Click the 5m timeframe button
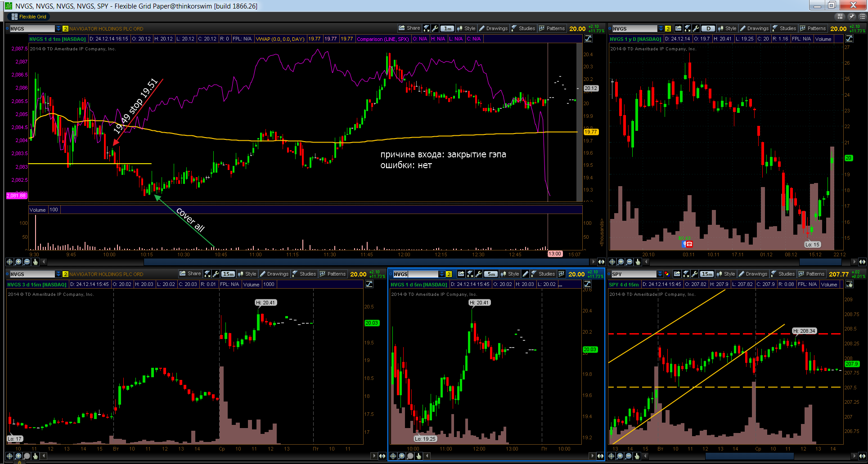Screen dimensions: 868x464 pos(491,274)
